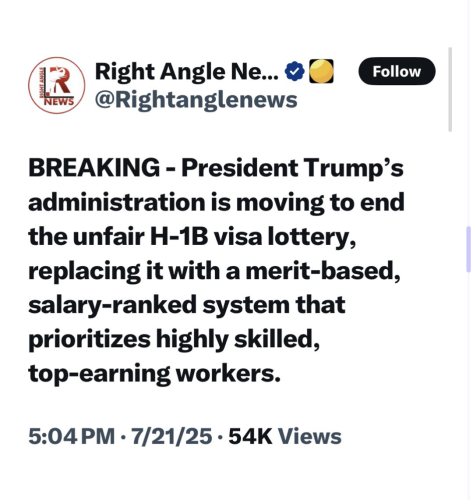473x500 pixels.
Task: Open the 'Right Angle Ne...' display name
Action: [x=186, y=72]
